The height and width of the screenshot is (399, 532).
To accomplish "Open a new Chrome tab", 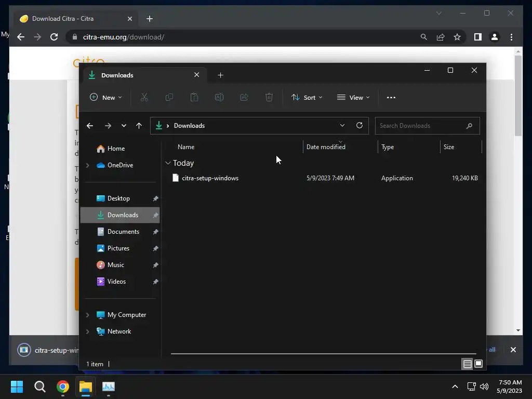I will click(150, 19).
